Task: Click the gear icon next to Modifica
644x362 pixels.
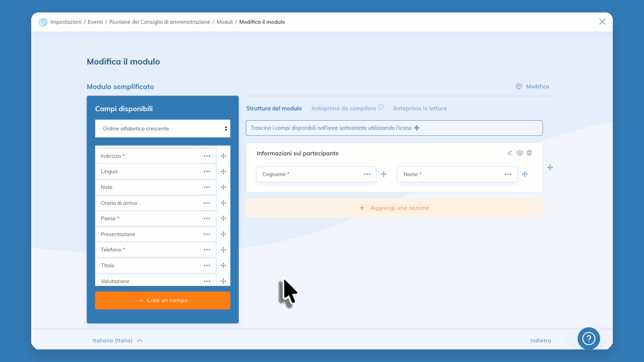Action: click(519, 86)
